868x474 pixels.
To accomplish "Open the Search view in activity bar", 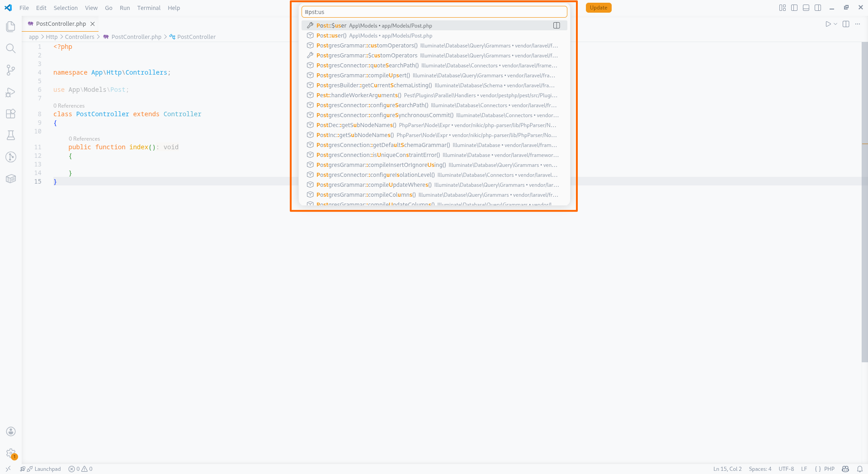I will 11,48.
